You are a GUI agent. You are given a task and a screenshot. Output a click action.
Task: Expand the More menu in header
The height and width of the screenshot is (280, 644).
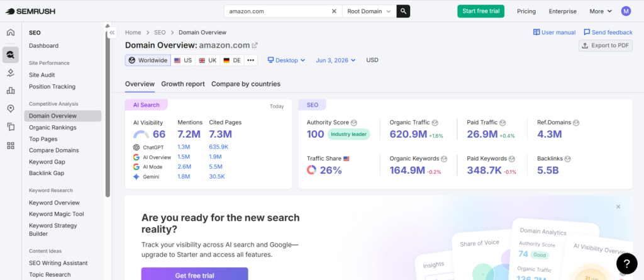(x=601, y=11)
